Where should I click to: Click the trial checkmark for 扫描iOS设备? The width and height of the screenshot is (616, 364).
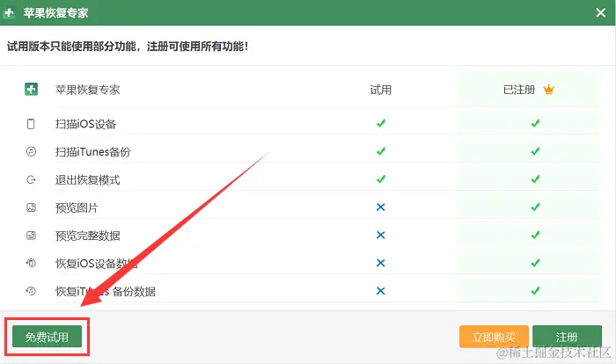[381, 123]
